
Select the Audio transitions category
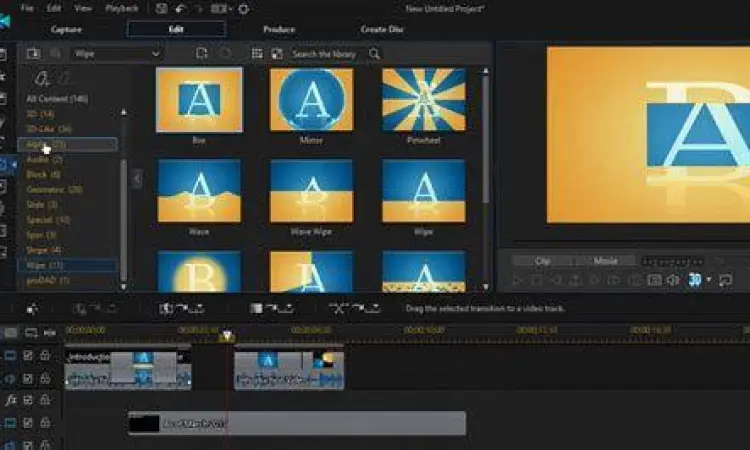click(44, 159)
